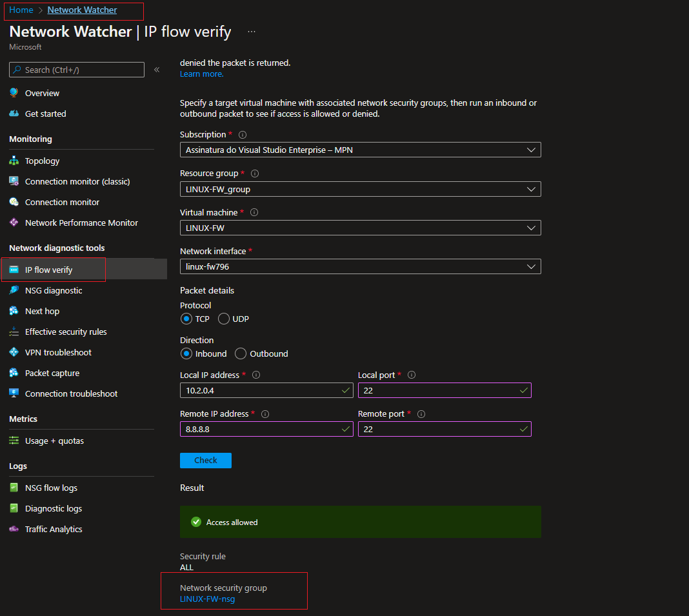Click the Usage + quotas icon

(x=14, y=441)
